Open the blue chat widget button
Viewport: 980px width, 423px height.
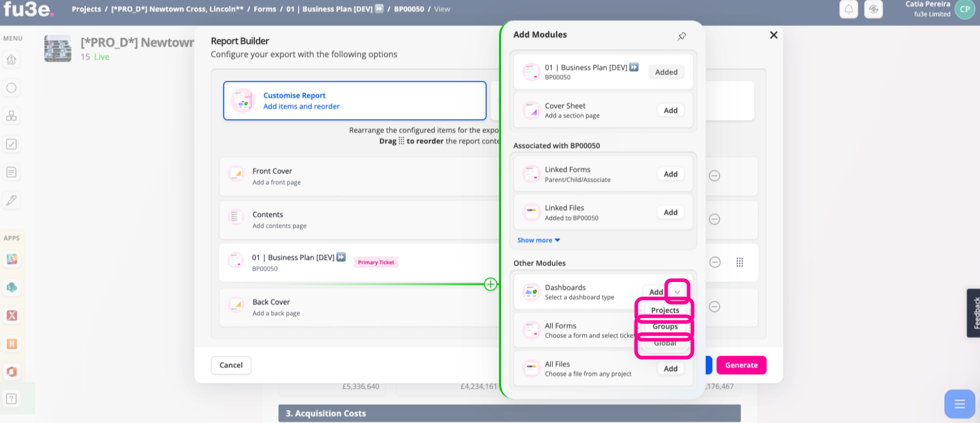point(960,404)
